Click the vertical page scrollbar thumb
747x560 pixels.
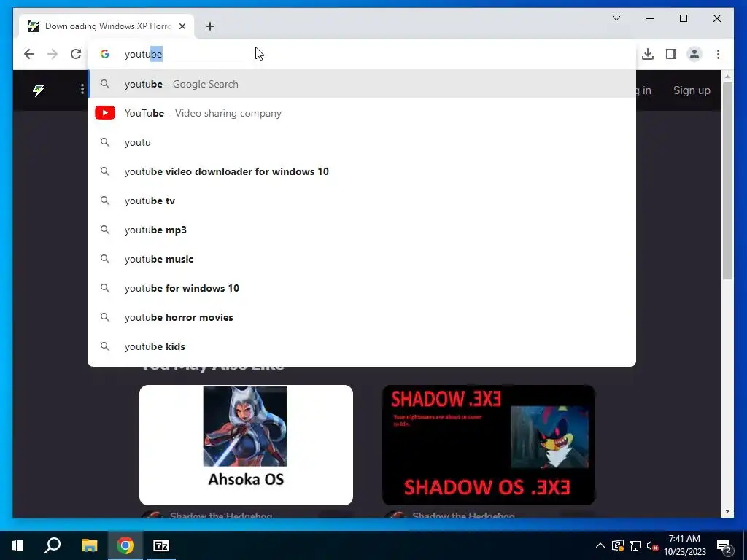tap(727, 181)
